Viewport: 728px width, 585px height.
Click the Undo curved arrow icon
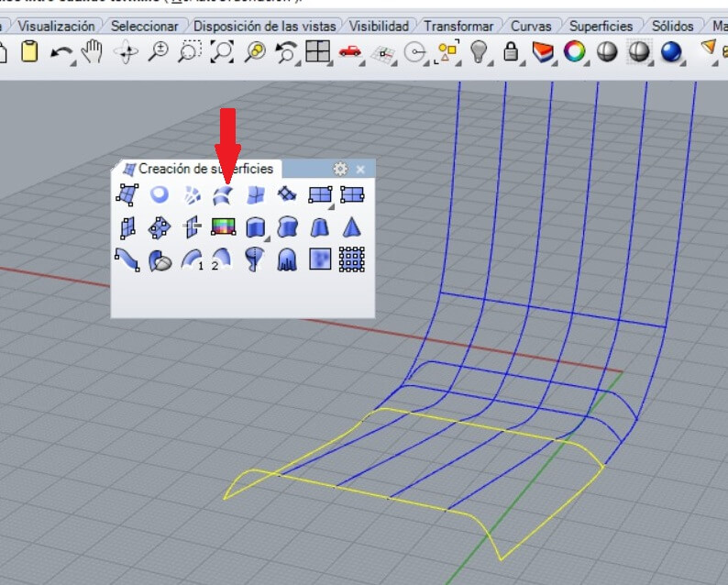(x=61, y=52)
